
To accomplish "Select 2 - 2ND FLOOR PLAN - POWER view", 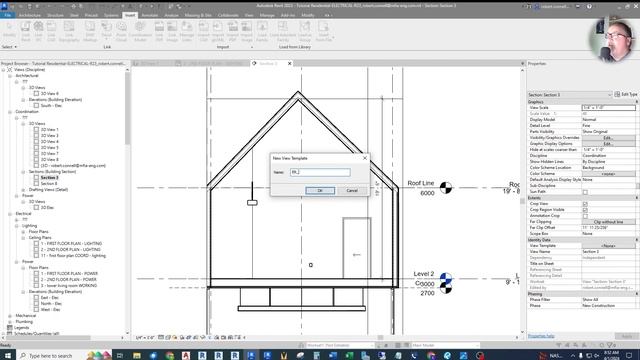I will (68, 280).
